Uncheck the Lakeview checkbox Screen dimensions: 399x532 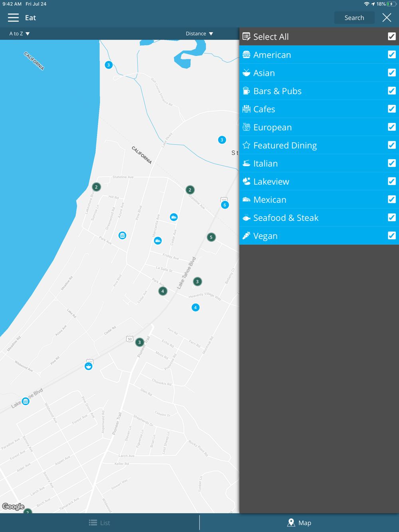(392, 181)
